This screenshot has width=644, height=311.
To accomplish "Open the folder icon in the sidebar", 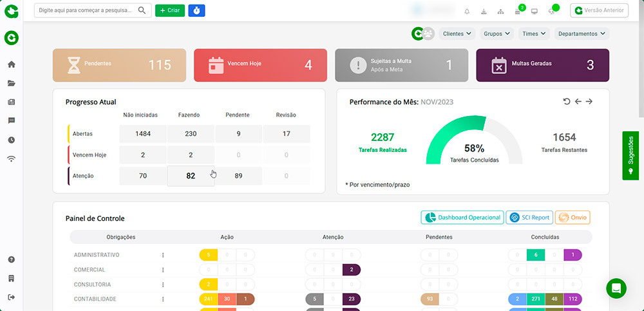I will pyautogui.click(x=11, y=83).
